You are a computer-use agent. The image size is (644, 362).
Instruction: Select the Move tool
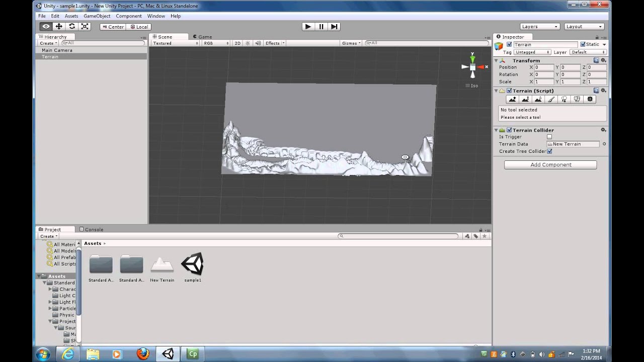click(59, 27)
